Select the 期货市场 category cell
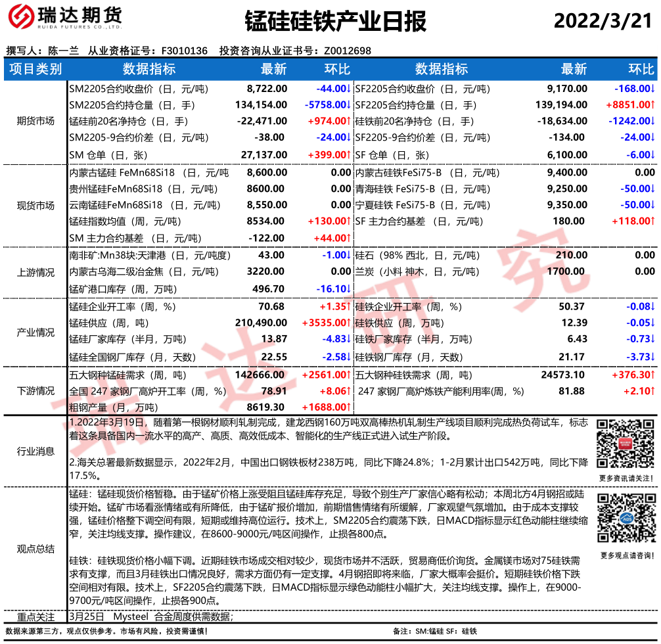Screen dimensions: 661x644 pos(36,121)
